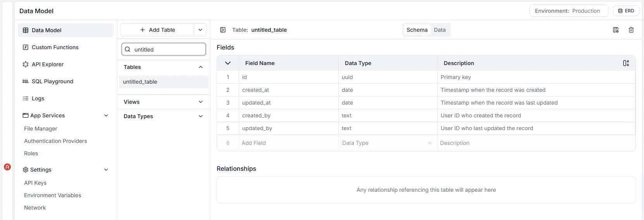The image size is (644, 220).
Task: Collapse the Tables section
Action: point(200,67)
